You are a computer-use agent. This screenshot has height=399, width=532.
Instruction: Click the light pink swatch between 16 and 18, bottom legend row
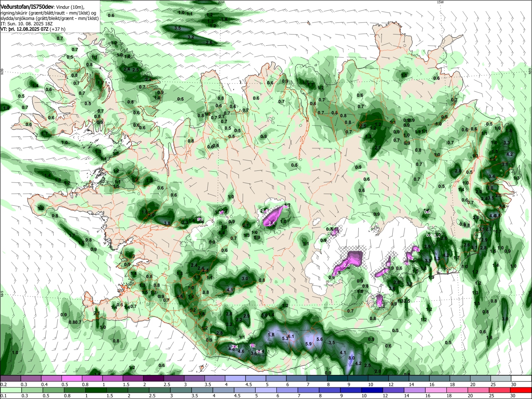(435, 390)
